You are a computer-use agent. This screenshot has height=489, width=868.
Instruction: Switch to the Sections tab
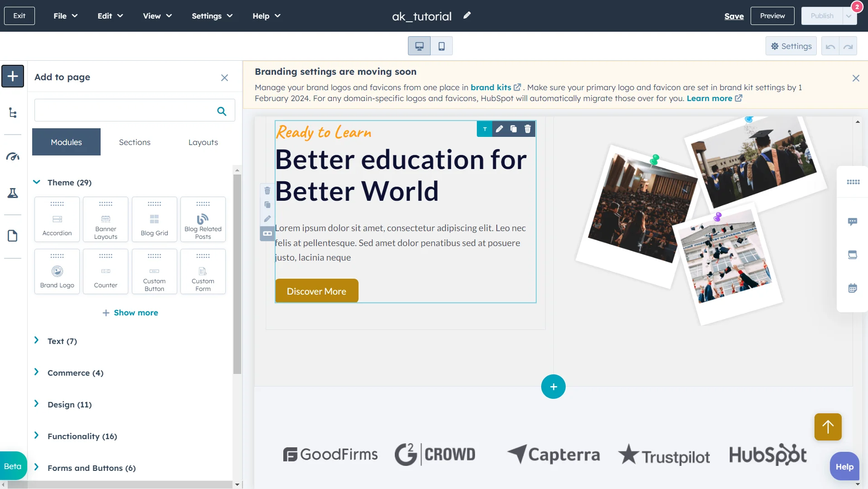[x=134, y=142]
